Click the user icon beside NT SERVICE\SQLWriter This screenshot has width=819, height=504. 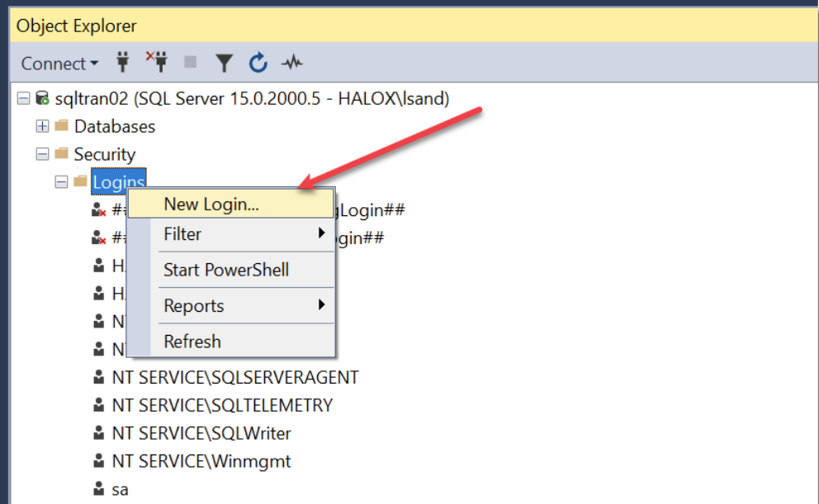click(99, 433)
